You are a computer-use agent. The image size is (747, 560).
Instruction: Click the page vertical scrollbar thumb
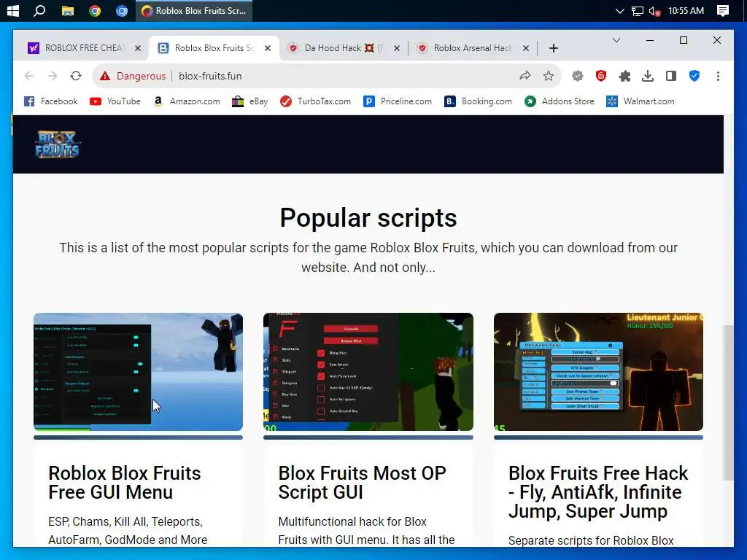pos(729,402)
